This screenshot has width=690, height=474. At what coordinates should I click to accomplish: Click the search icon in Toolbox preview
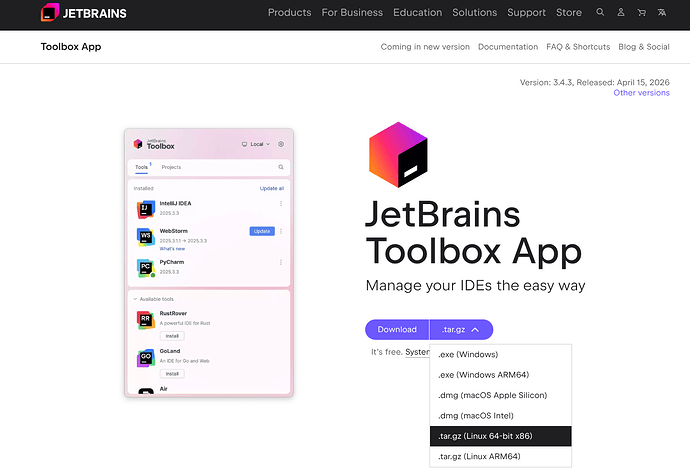pyautogui.click(x=281, y=167)
